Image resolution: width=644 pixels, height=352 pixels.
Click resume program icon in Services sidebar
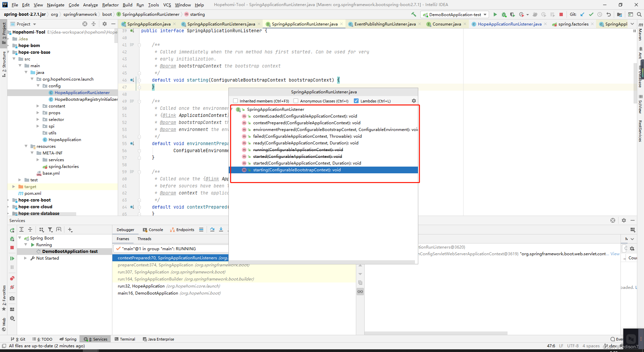[12, 258]
